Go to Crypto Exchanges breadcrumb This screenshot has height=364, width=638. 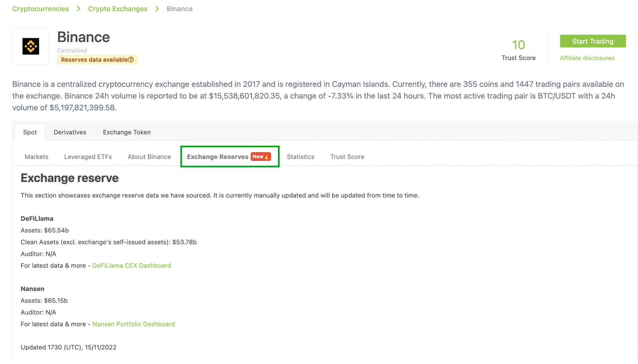[118, 9]
